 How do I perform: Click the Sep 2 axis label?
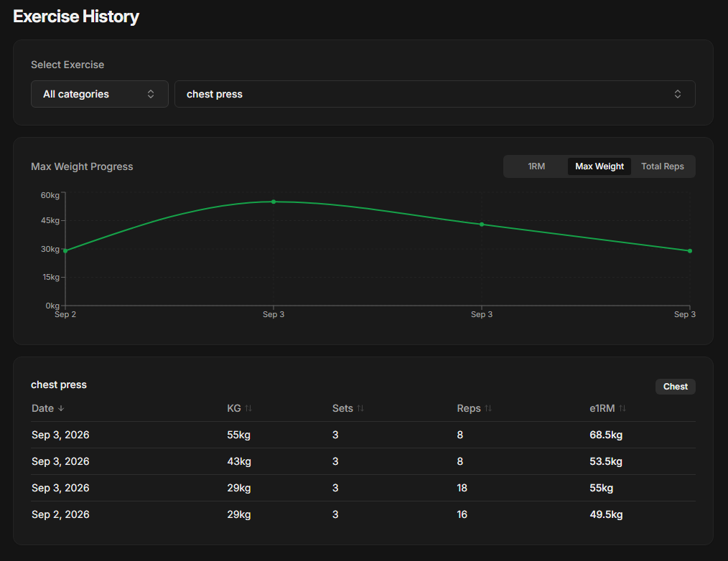pyautogui.click(x=65, y=315)
